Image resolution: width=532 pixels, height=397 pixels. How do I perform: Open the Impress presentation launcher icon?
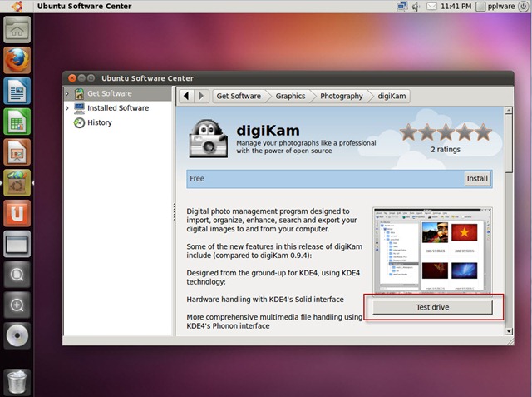[x=17, y=151]
